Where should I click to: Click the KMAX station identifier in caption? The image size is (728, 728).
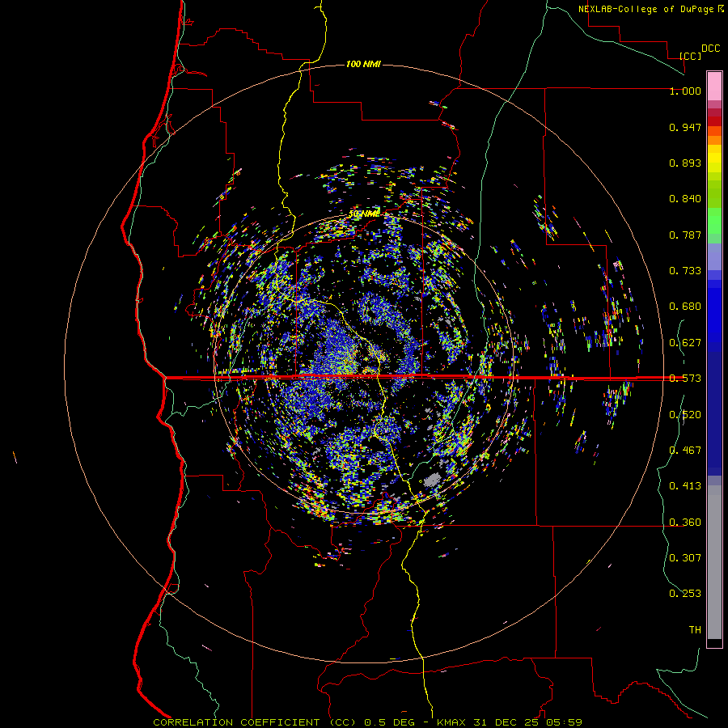(452, 722)
